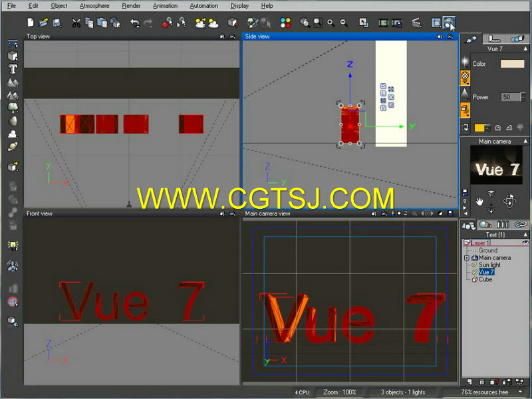The height and width of the screenshot is (399, 532).
Task: Open the Object menu
Action: [59, 6]
